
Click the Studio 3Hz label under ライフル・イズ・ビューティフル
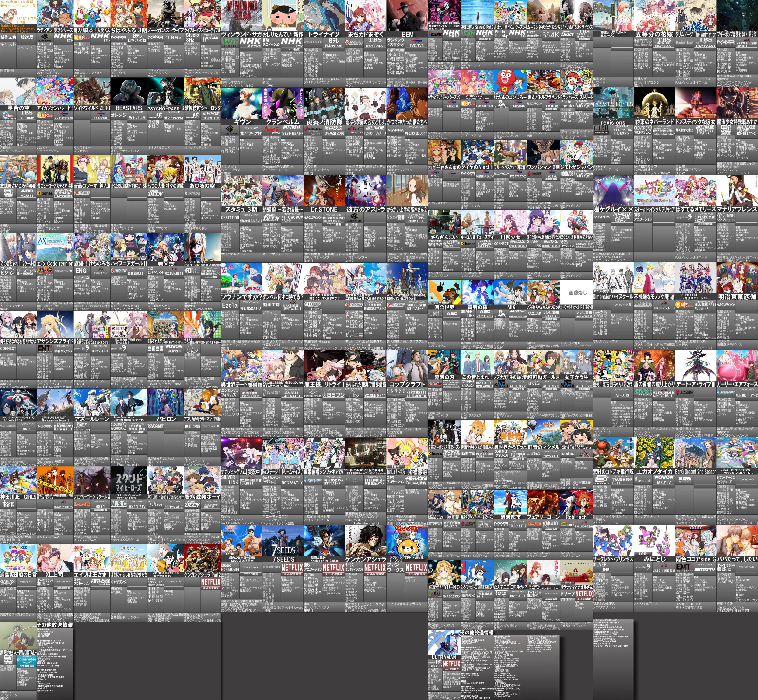point(192,37)
